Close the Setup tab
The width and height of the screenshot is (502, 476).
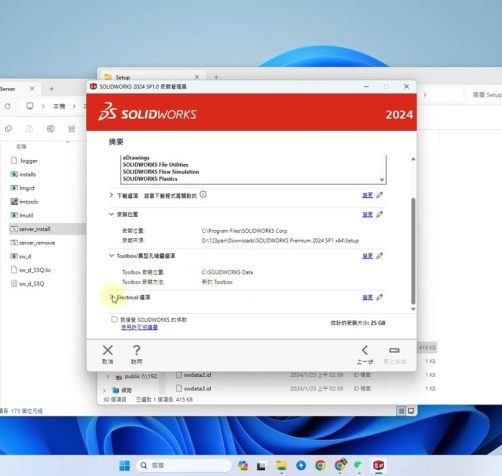pyautogui.click(x=197, y=77)
